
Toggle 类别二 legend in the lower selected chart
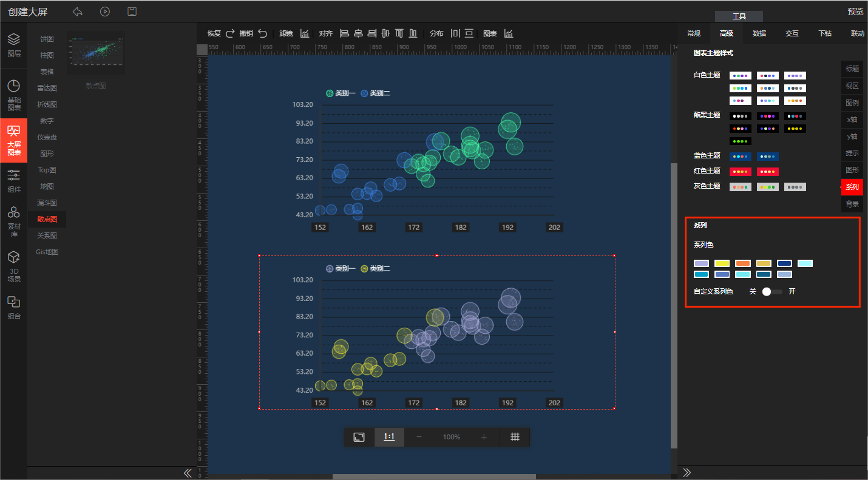375,269
